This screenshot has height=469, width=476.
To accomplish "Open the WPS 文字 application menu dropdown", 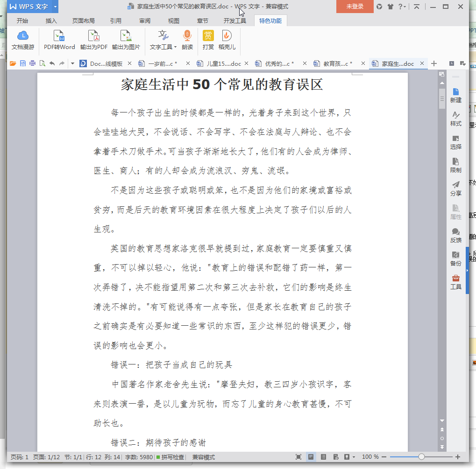I will tap(55, 7).
